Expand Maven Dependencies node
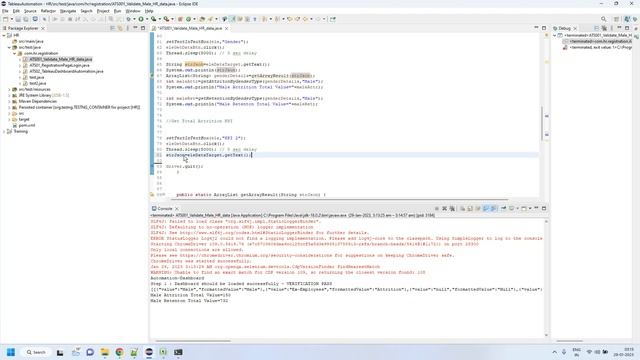 tap(9, 101)
